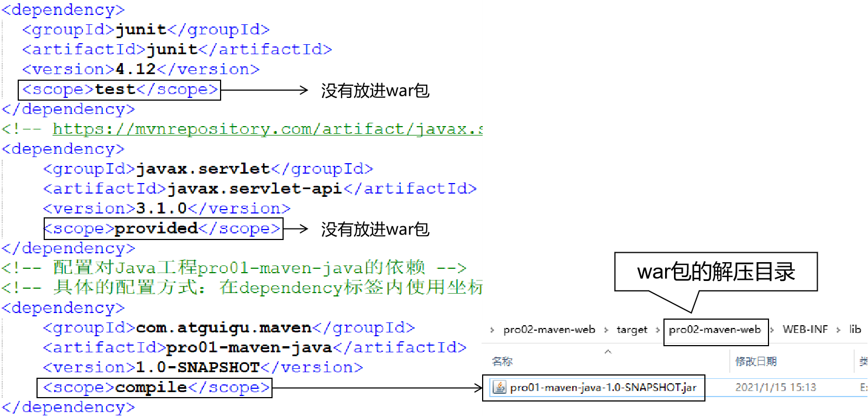Toggle sort direction arrow above file list

point(608,351)
